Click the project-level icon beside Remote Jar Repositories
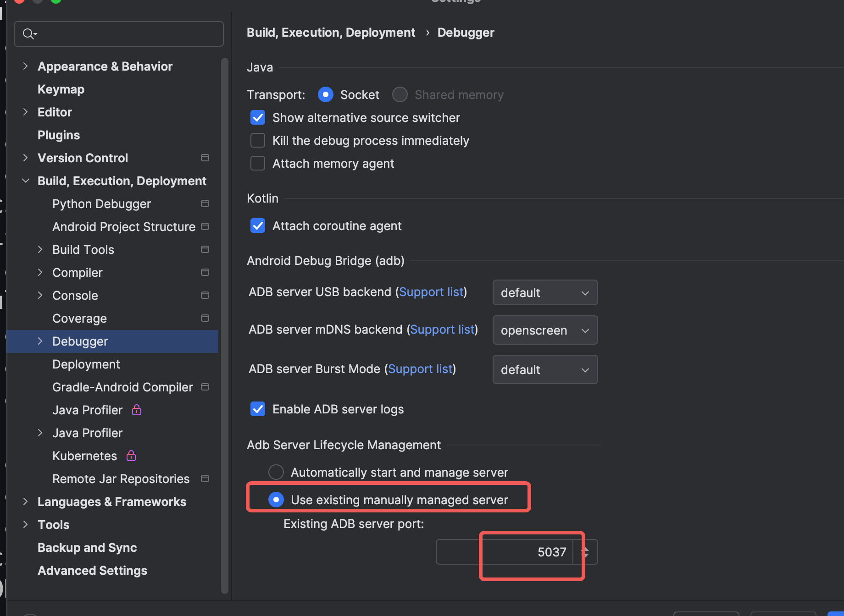 pyautogui.click(x=205, y=479)
